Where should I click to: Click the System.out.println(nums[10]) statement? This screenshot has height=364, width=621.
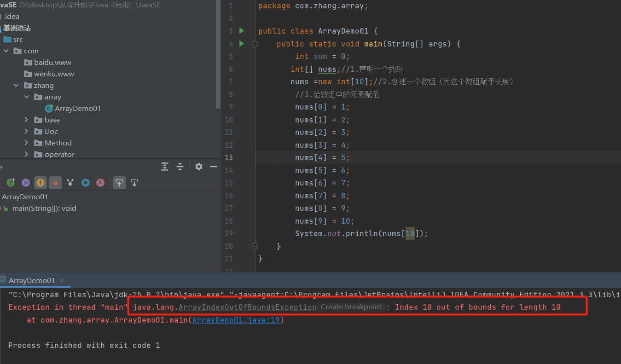tap(362, 233)
